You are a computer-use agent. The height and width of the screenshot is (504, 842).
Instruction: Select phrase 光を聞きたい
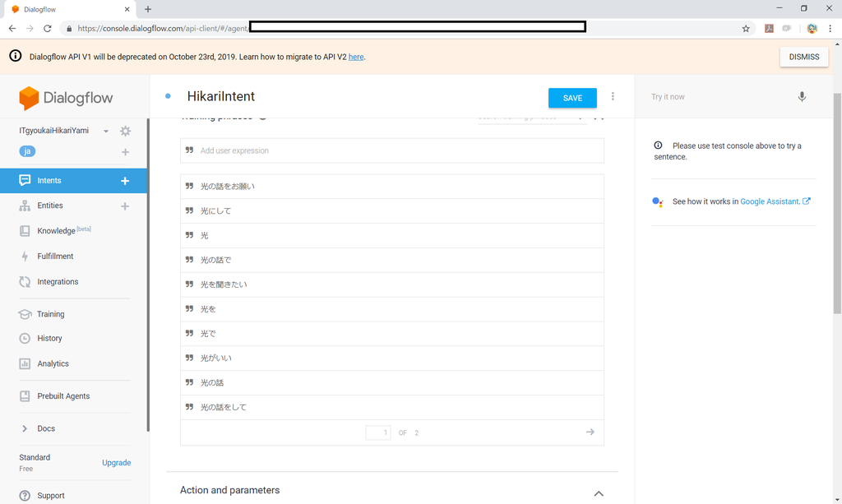pos(392,284)
